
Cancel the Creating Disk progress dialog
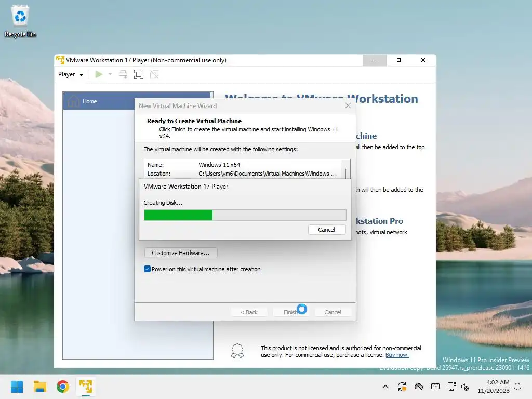pos(327,230)
